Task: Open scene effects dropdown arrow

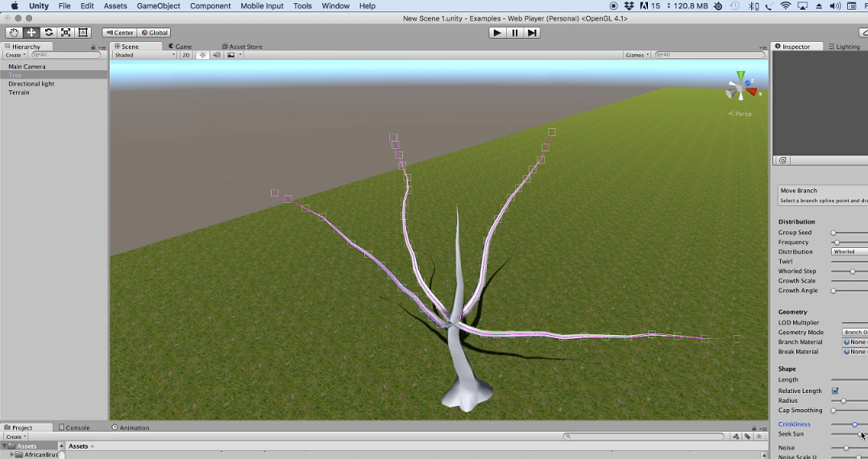Action: [x=240, y=55]
